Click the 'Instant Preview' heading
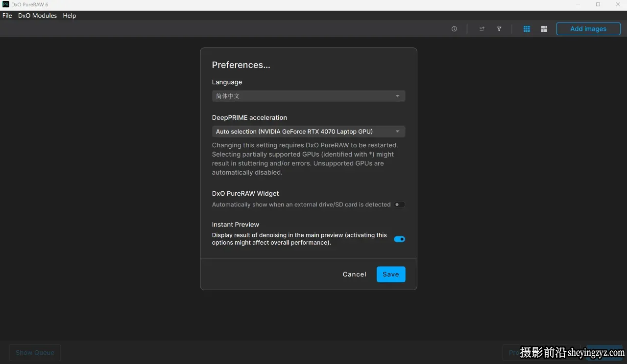Image resolution: width=627 pixels, height=364 pixels. point(236,225)
